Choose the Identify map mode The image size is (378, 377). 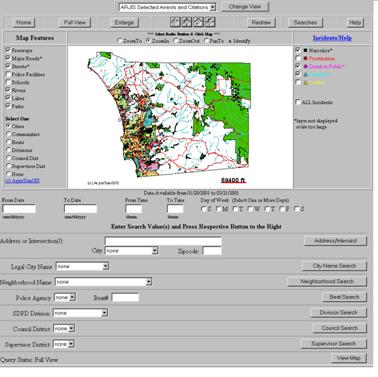pyautogui.click(x=229, y=41)
